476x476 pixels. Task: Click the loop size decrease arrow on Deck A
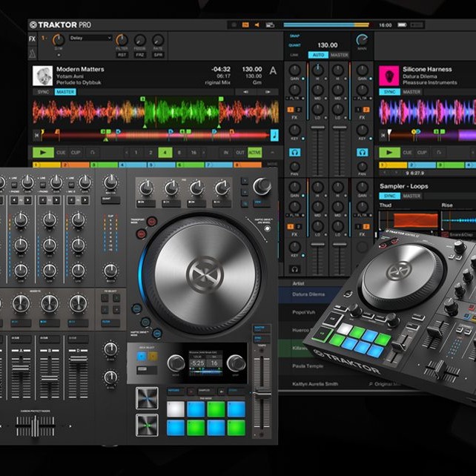click(x=127, y=153)
